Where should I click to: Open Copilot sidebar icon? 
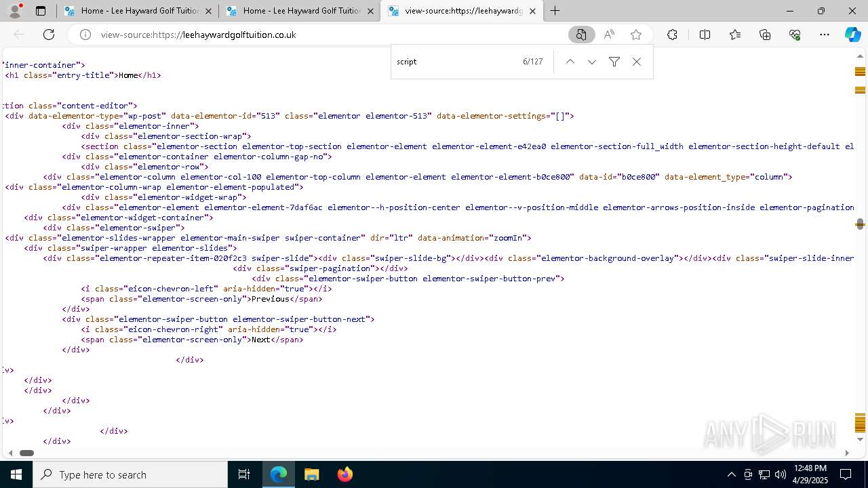click(853, 35)
